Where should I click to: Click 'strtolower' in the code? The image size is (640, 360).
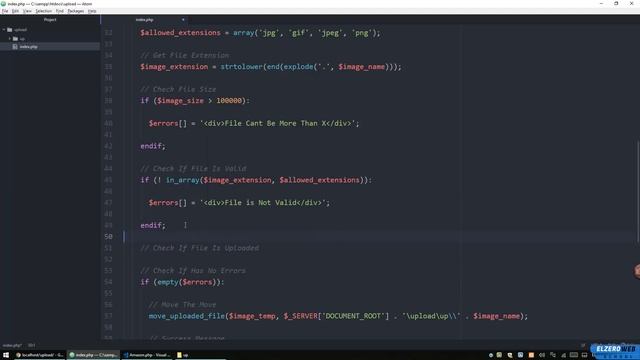click(242, 67)
